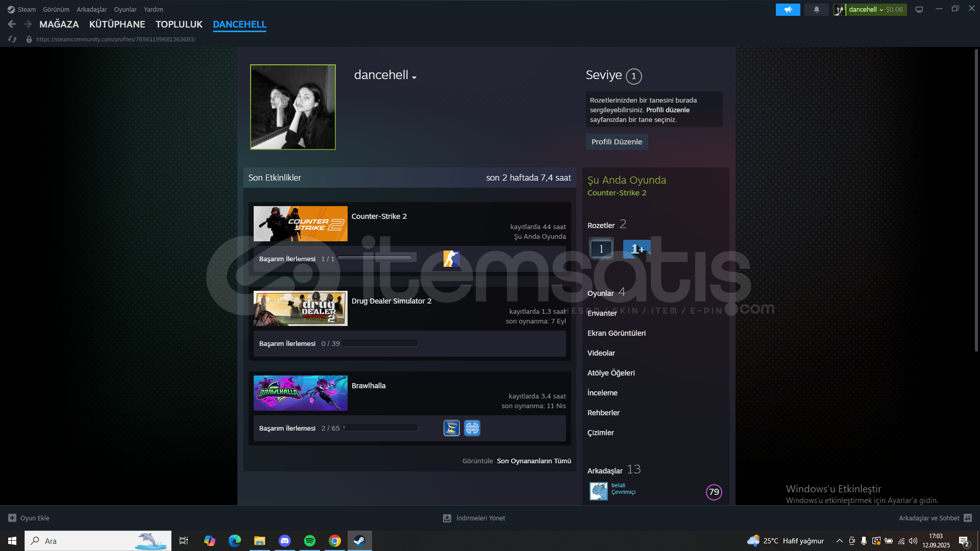Open the notifications bell

[x=816, y=9]
